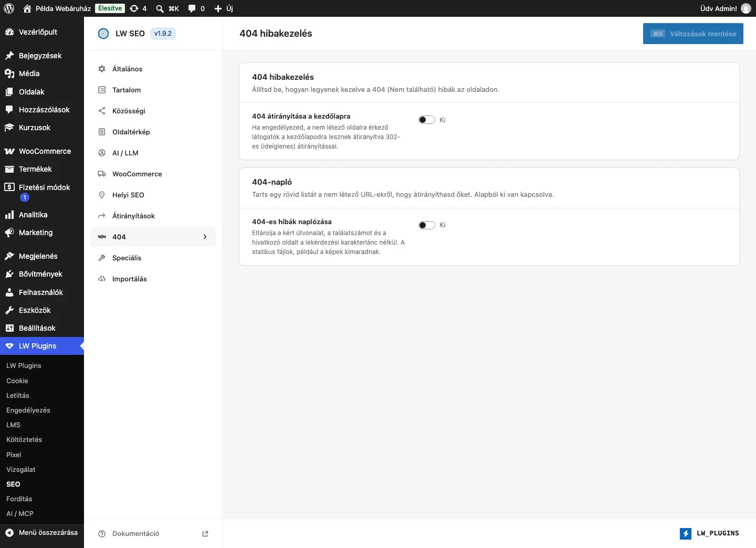756x548 pixels.
Task: Enable 404-es hibák naplózása toggle
Action: tap(427, 225)
